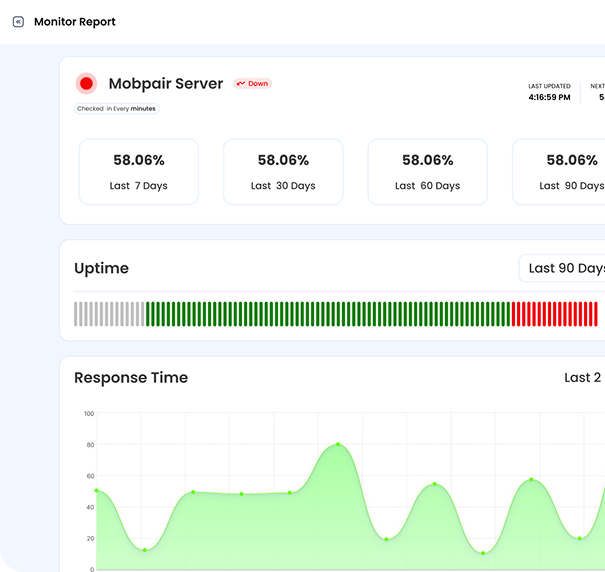
Task: Open the Response Time range selector 'Last 2'
Action: pos(583,377)
